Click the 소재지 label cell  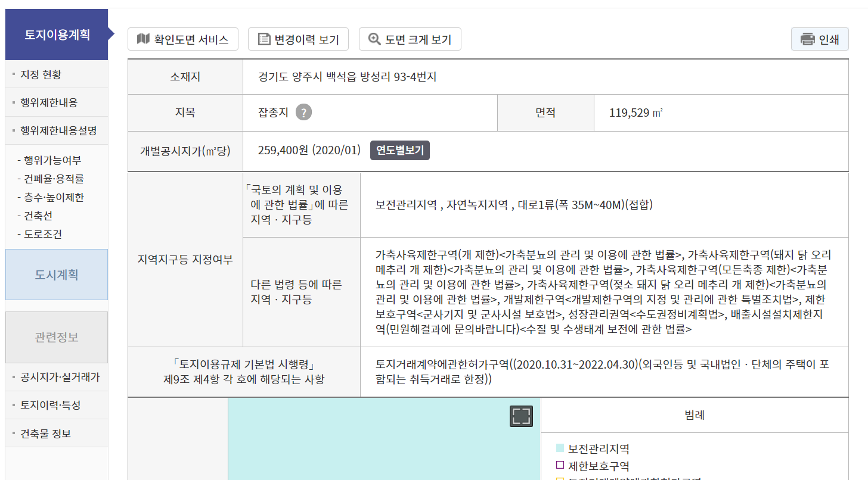(185, 77)
